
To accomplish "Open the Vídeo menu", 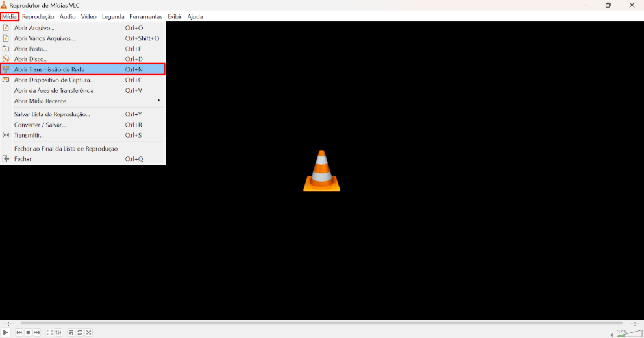I will coord(88,16).
